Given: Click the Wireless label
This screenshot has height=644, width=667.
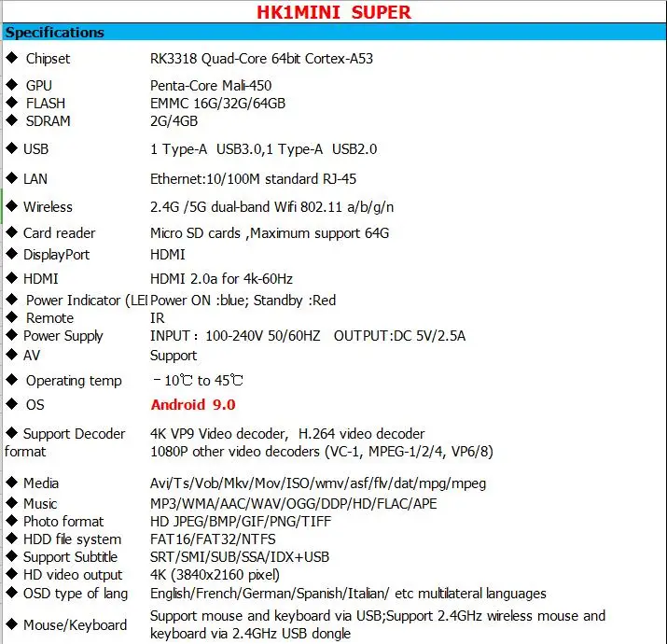Looking at the screenshot, I should 49,207.
